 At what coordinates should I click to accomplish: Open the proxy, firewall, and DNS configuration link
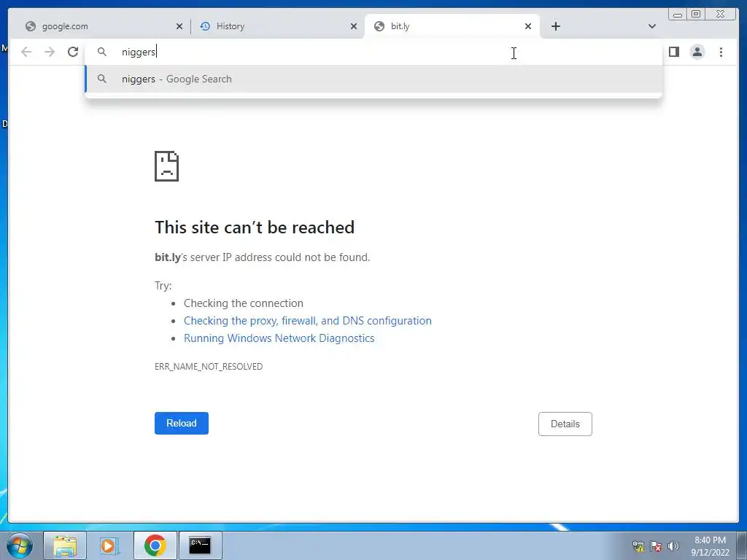pyautogui.click(x=307, y=321)
